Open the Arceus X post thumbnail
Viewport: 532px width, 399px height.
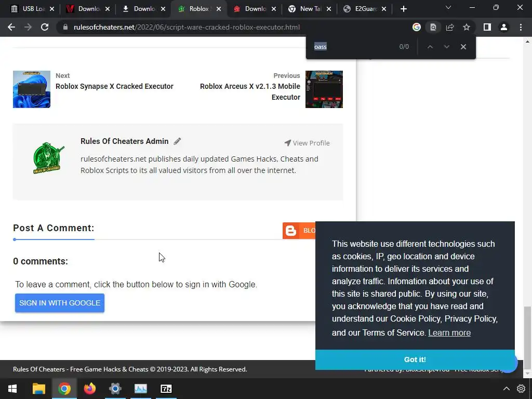pyautogui.click(x=324, y=89)
